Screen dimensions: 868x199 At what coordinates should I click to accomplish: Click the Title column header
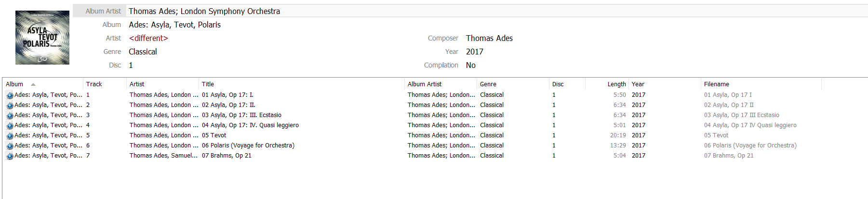(208, 84)
